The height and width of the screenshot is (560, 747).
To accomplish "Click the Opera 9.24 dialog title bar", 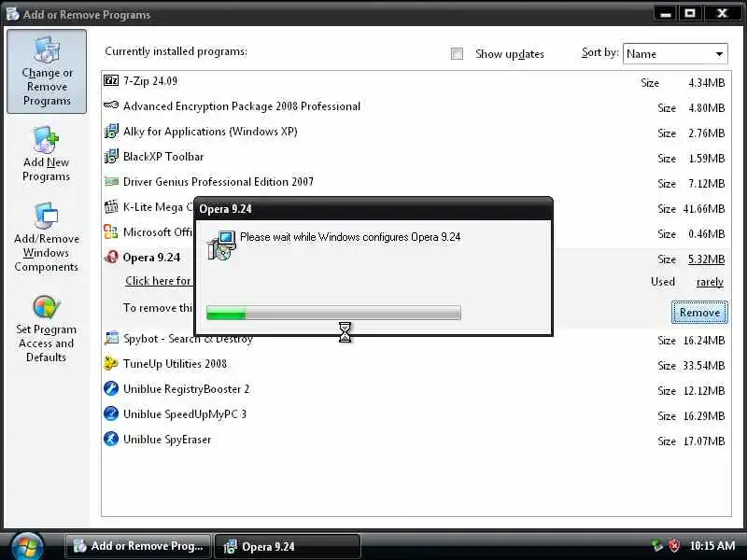I will pyautogui.click(x=373, y=208).
